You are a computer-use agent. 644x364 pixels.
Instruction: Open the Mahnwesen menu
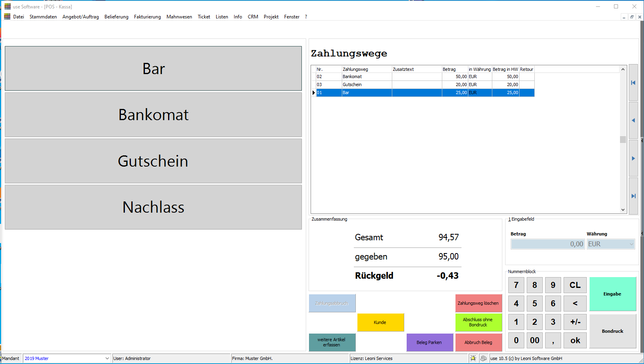click(179, 17)
